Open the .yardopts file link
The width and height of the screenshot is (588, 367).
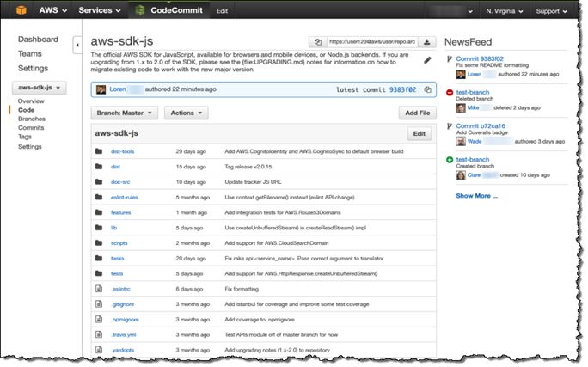coord(123,350)
